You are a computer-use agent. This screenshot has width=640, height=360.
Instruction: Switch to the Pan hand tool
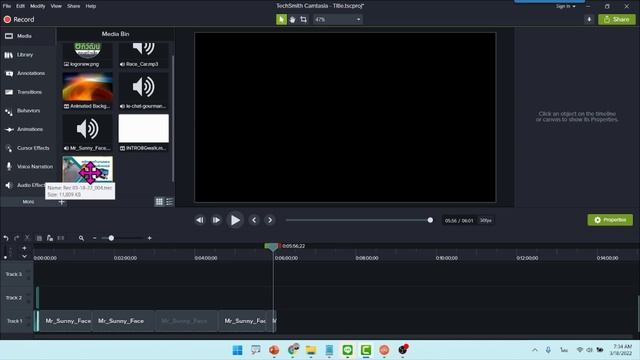click(292, 19)
